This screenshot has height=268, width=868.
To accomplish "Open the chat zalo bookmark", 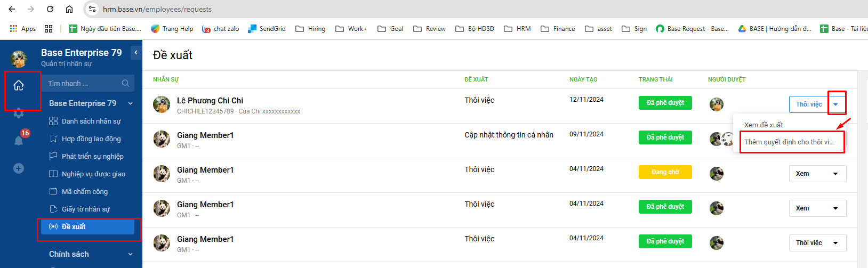I will pos(221,29).
